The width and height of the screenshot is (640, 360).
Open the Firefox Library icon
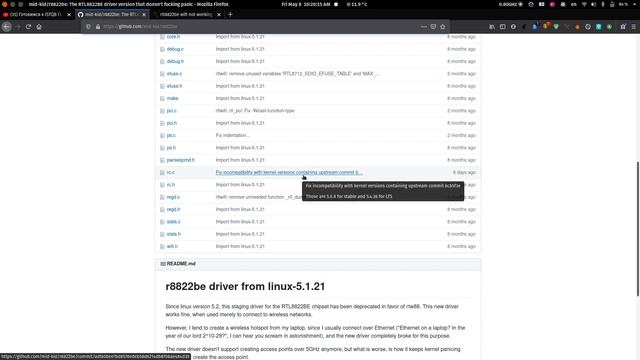tap(492, 27)
